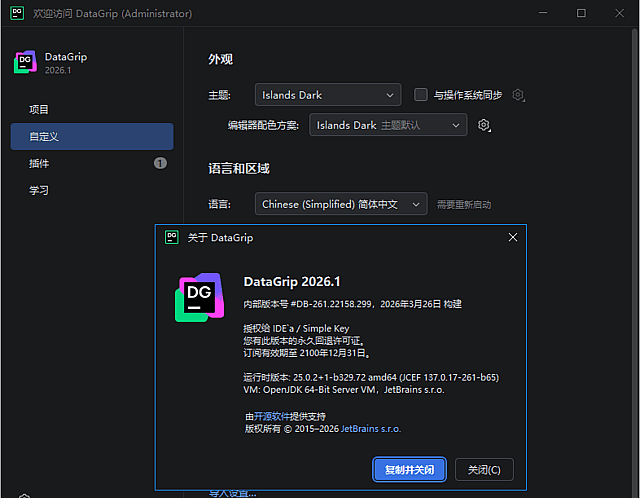Select the 自定义 sidebar item
Viewport: 640px width, 498px height.
pyautogui.click(x=92, y=136)
